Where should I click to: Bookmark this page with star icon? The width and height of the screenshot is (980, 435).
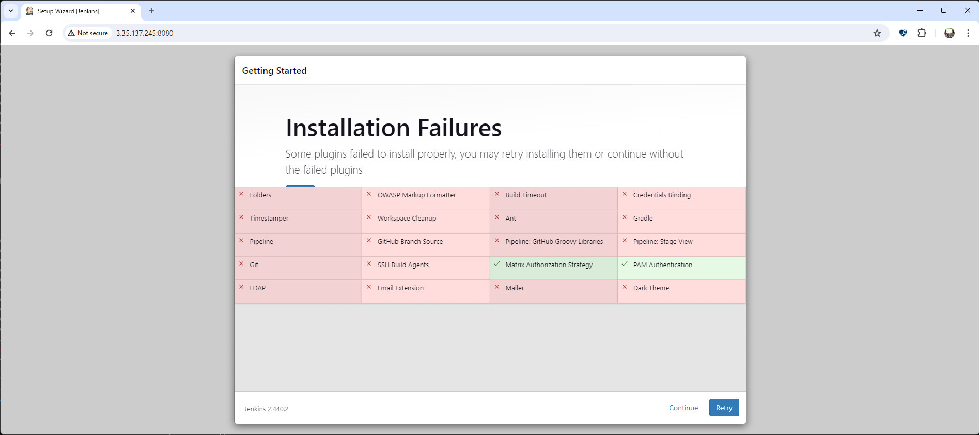point(877,33)
